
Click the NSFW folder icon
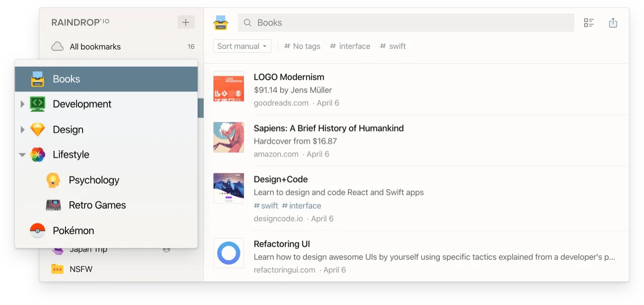pyautogui.click(x=57, y=269)
